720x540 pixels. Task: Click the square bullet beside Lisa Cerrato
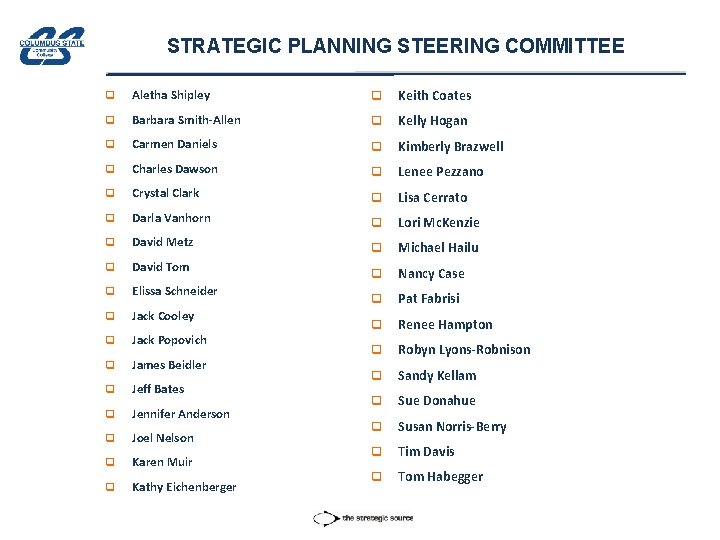pyautogui.click(x=376, y=198)
